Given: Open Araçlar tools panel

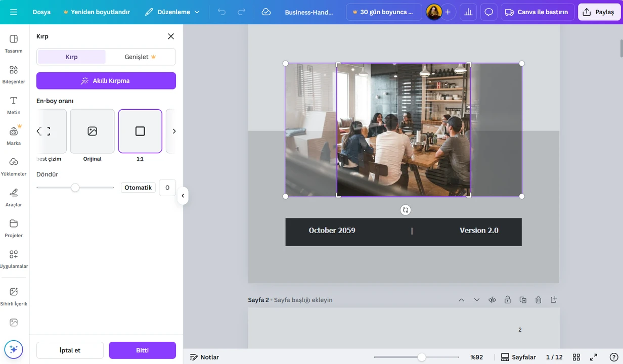Looking at the screenshot, I should (x=14, y=198).
